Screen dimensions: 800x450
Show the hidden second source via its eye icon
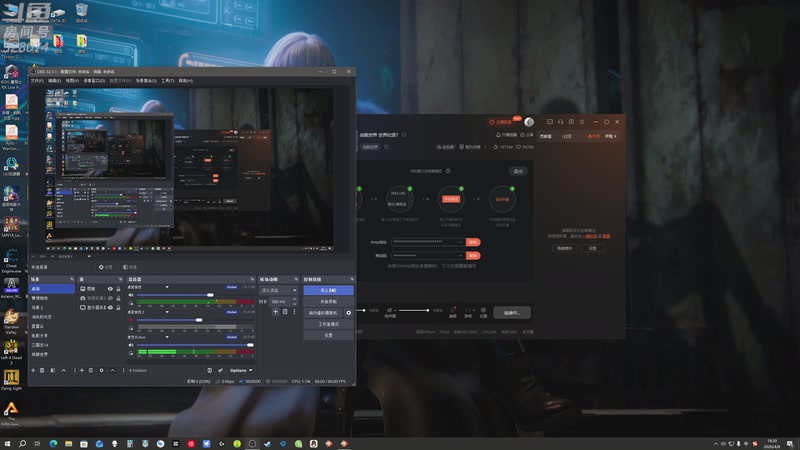click(x=110, y=298)
